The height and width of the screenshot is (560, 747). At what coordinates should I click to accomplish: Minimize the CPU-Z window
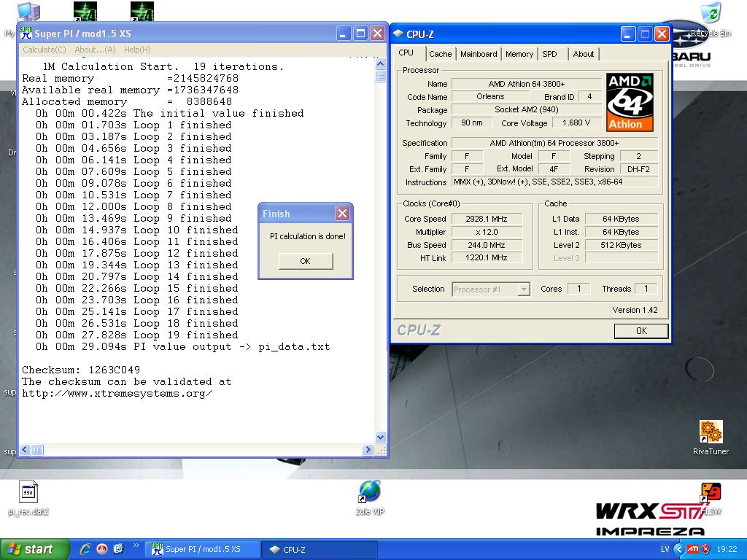click(628, 34)
